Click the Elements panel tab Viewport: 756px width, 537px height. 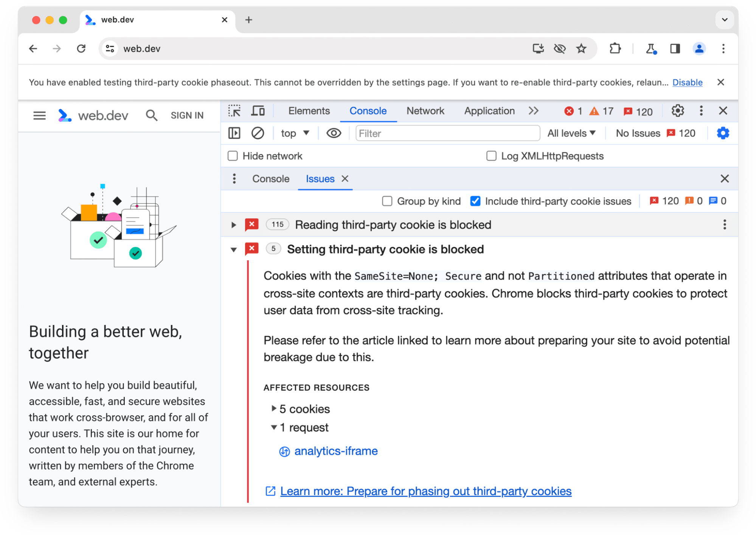(x=308, y=111)
